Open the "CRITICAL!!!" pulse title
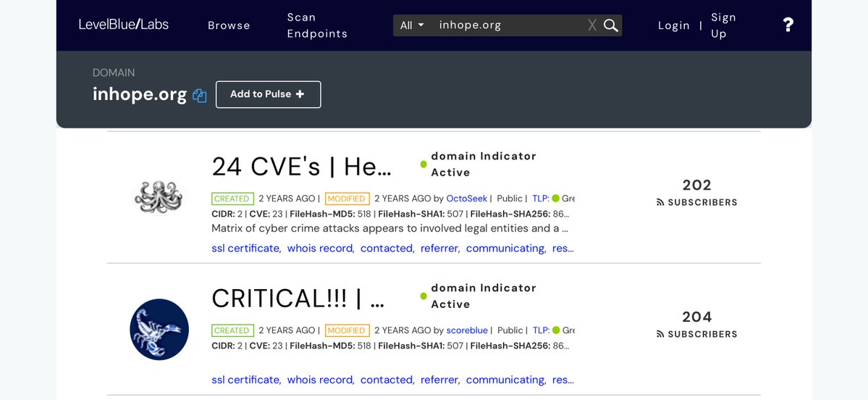 (x=298, y=299)
